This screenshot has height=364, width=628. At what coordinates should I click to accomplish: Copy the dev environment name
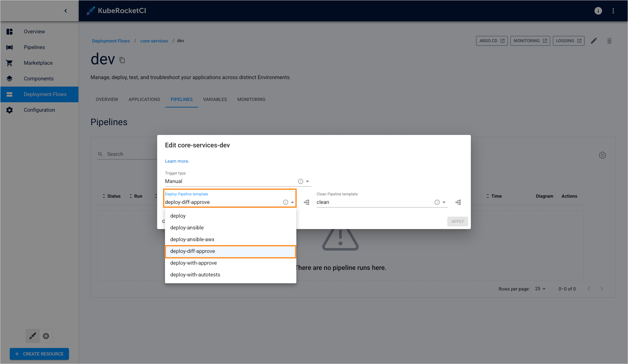coord(122,60)
